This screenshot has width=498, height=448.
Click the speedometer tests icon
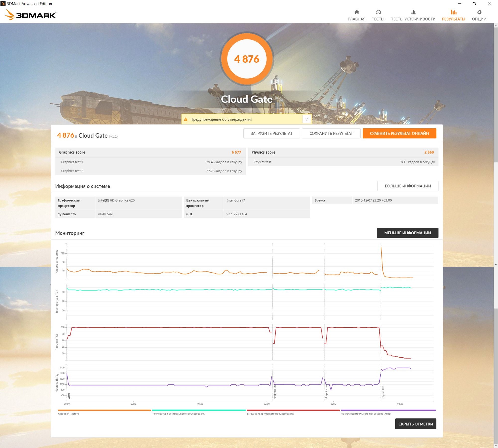click(x=378, y=12)
